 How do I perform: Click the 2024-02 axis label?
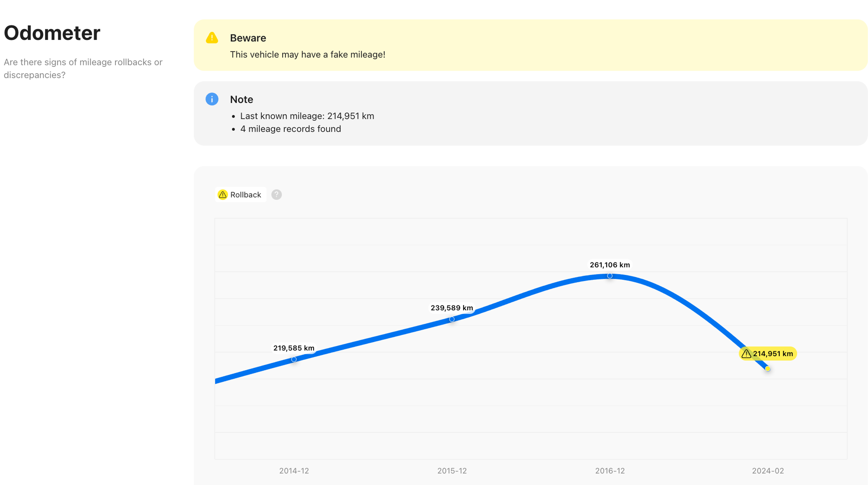[x=768, y=471]
